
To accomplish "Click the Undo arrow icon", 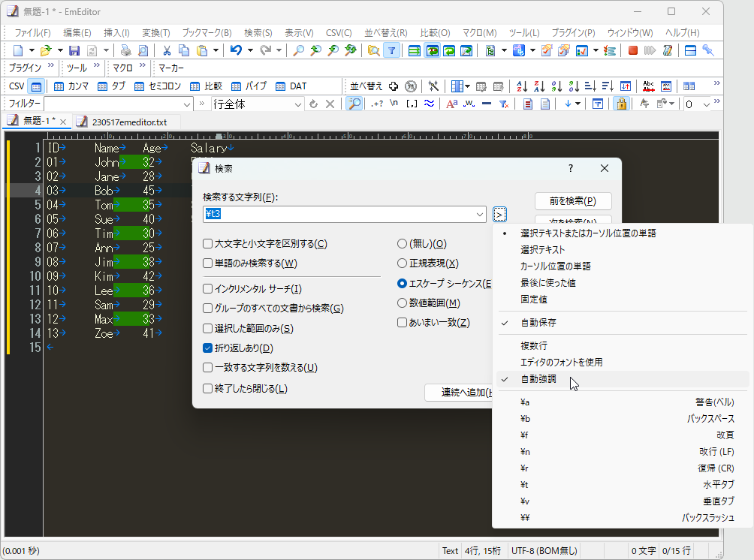I will [236, 50].
